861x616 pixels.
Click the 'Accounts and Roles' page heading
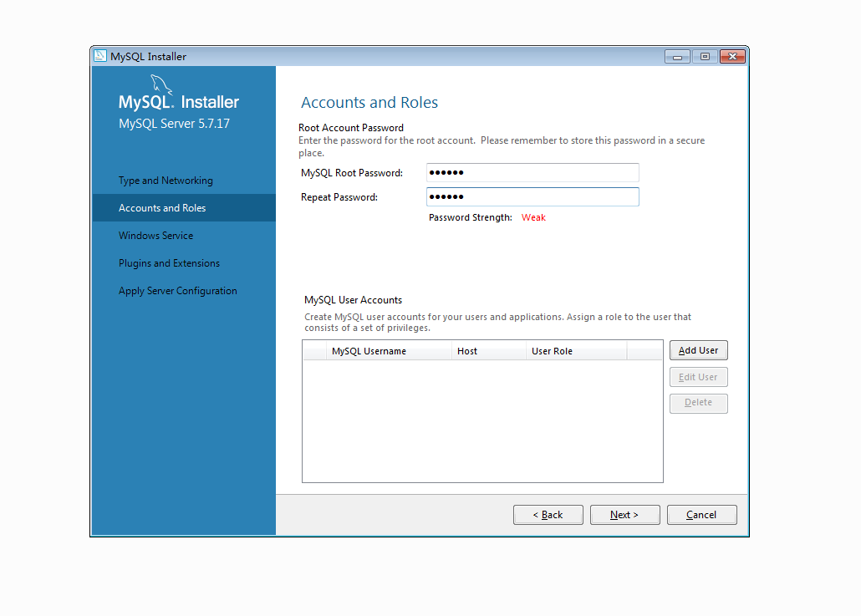(x=369, y=103)
